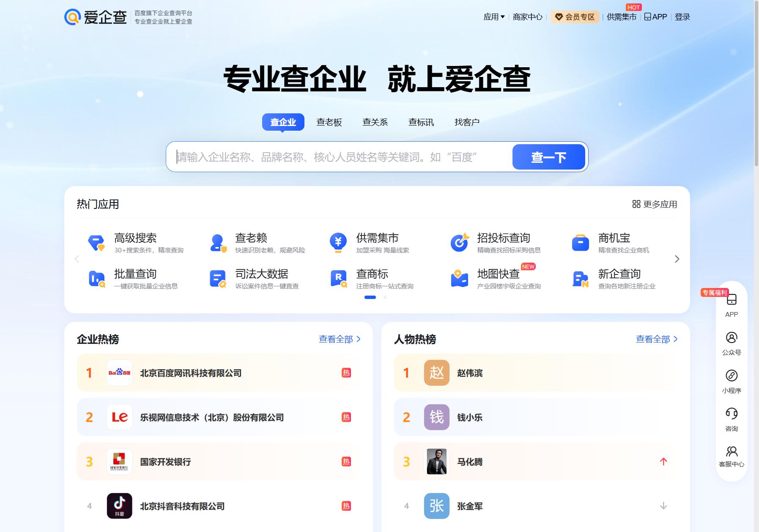
Task: Click the 咨询 headset icon
Action: click(732, 413)
